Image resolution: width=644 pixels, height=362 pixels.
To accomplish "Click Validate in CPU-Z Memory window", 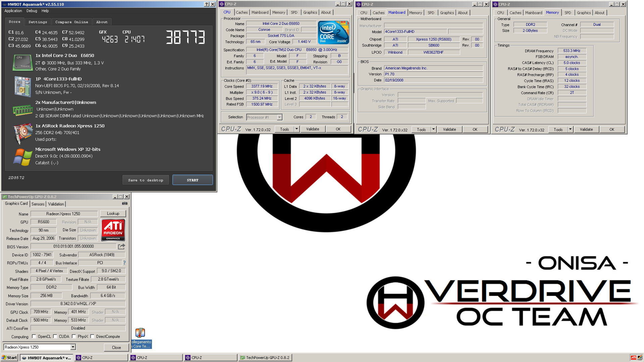I will pos(586,129).
